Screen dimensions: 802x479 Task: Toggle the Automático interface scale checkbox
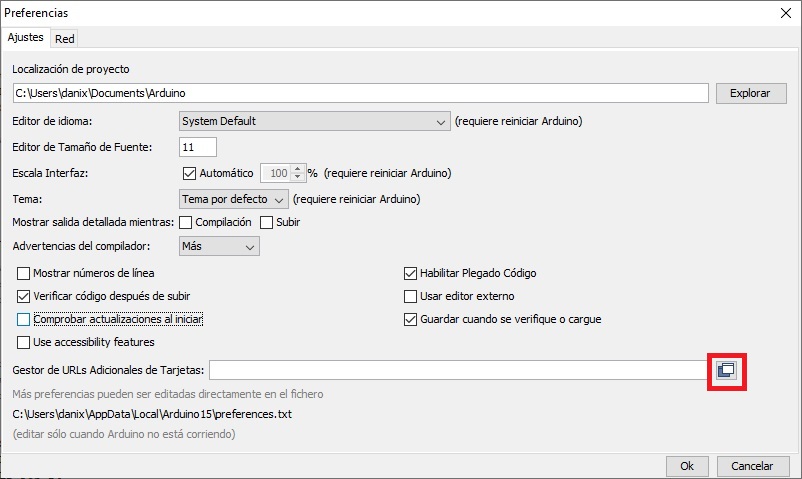coord(189,173)
